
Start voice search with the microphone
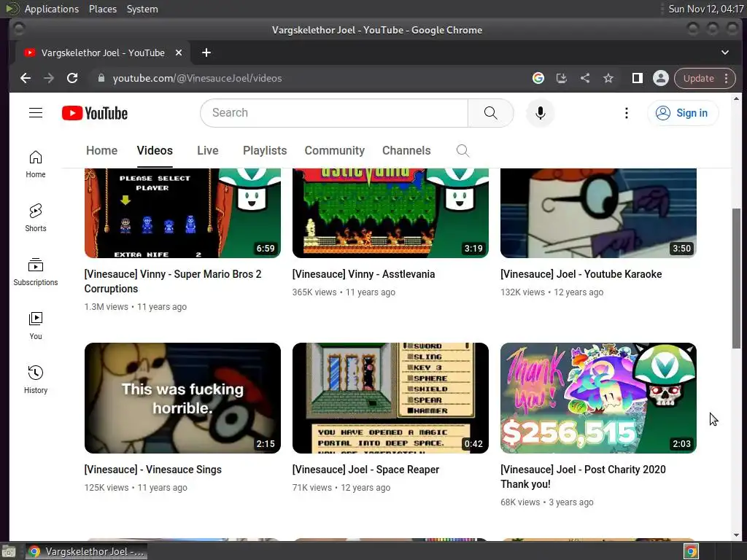(x=540, y=113)
